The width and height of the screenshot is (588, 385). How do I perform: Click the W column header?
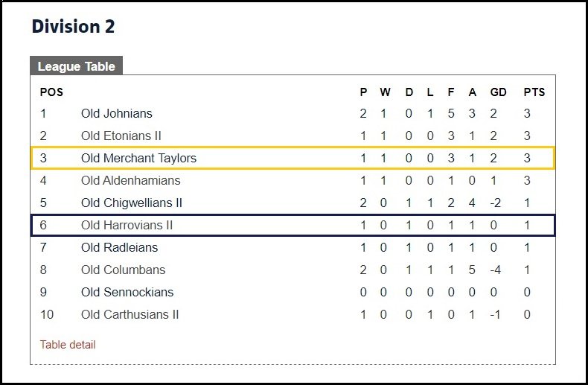[385, 92]
